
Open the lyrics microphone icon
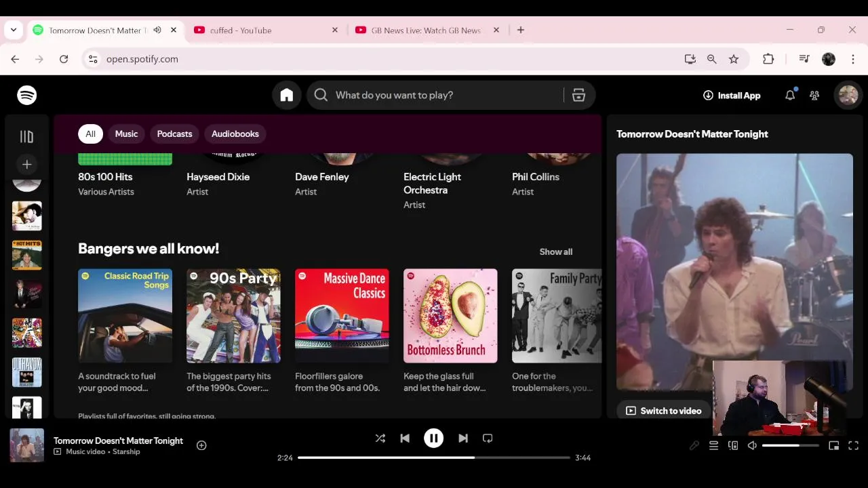coord(694,445)
